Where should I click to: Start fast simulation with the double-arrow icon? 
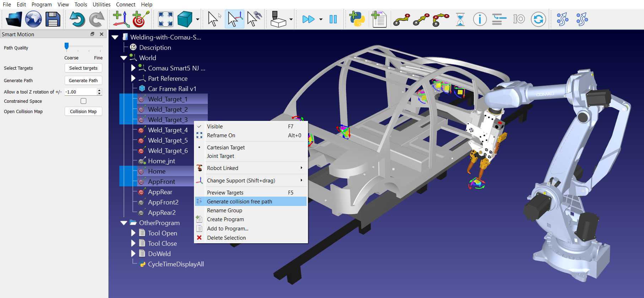click(308, 19)
